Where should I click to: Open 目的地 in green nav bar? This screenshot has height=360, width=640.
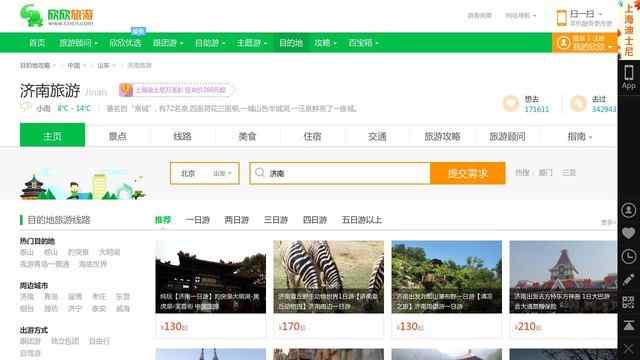(291, 43)
